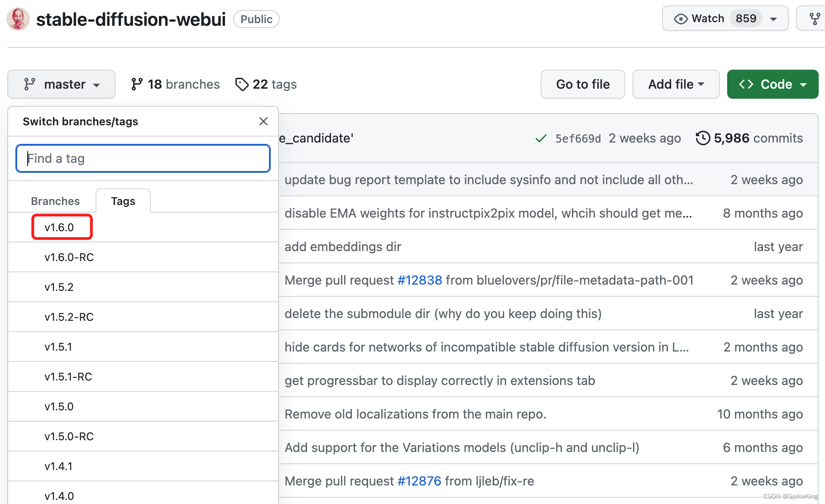Focus the Find a tag input field
The image size is (825, 504).
[143, 158]
